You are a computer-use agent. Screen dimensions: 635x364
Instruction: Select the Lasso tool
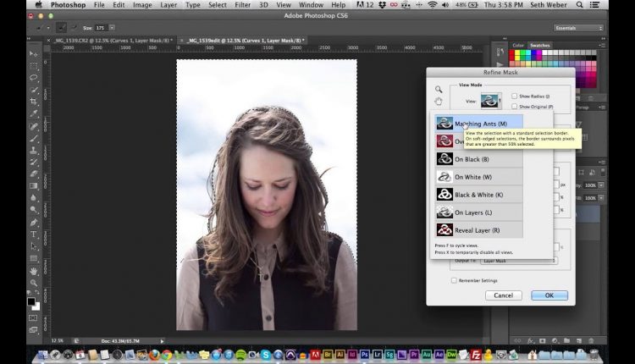point(33,78)
